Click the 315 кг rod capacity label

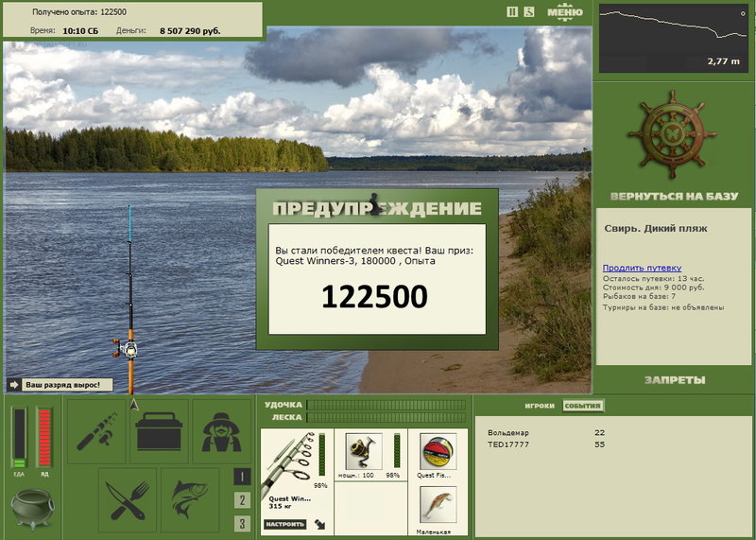coord(278,506)
